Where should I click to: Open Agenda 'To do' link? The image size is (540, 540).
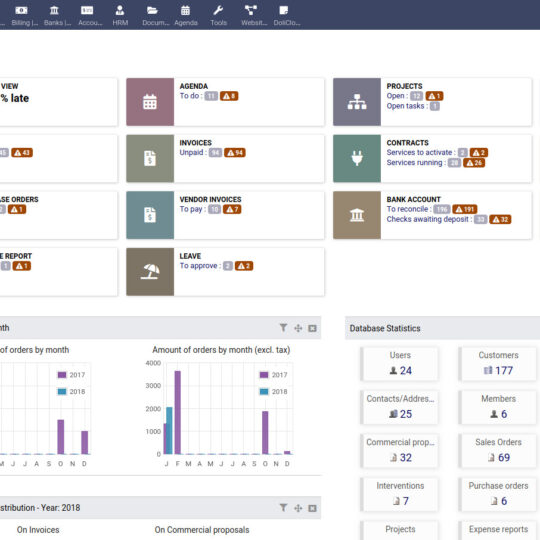point(191,96)
